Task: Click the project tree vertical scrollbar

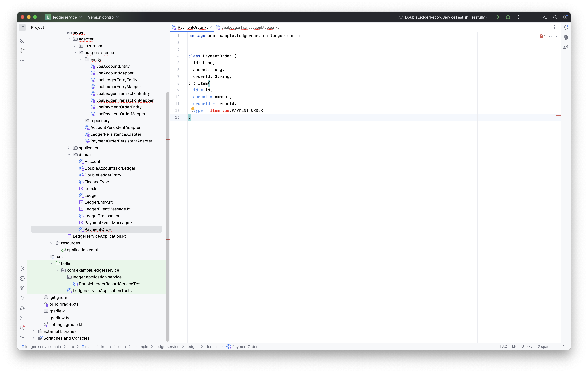Action: coord(168,217)
